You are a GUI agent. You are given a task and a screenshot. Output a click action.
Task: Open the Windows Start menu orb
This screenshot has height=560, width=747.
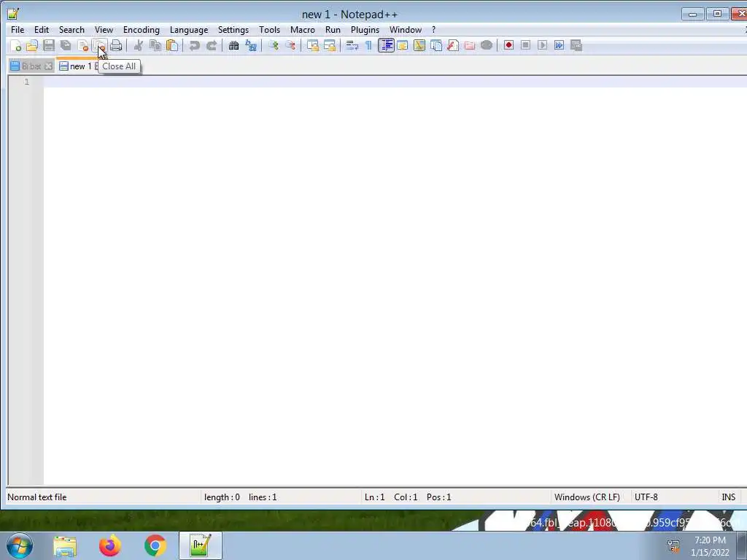click(20, 545)
